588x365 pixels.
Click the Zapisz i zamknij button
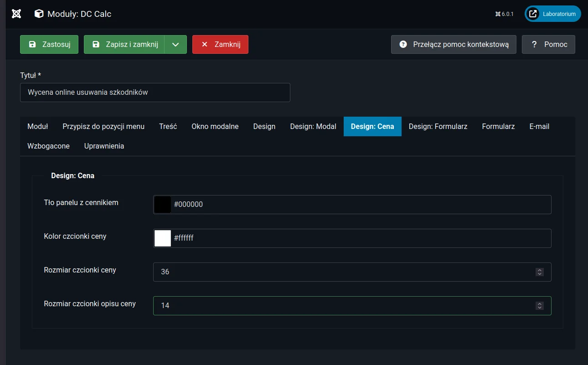point(124,45)
